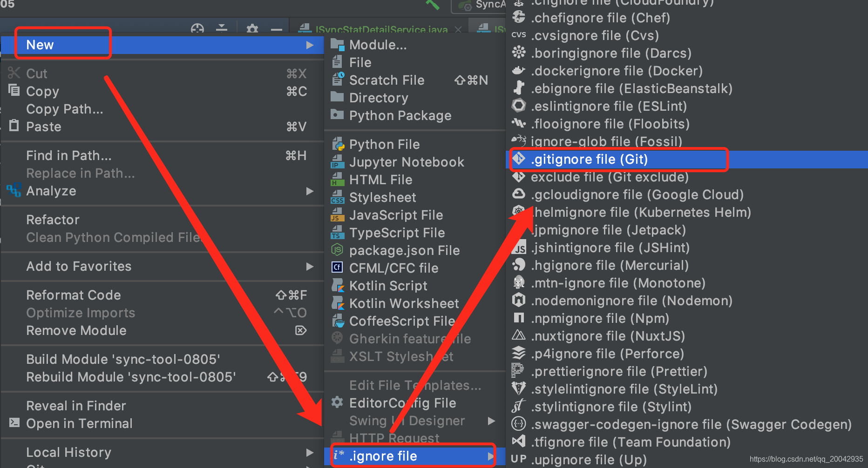Screen dimensions: 868x468
Task: Click the Google Cloud icon for .gcloudignore
Action: pyautogui.click(x=519, y=194)
